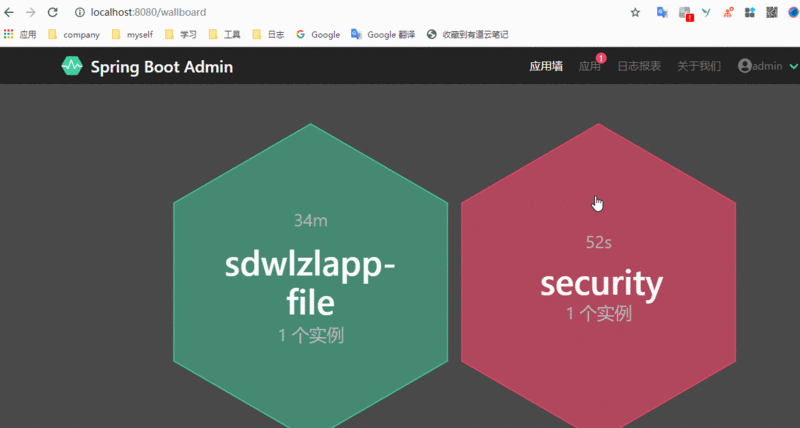
Task: Click the QR code extension icon
Action: tap(772, 12)
